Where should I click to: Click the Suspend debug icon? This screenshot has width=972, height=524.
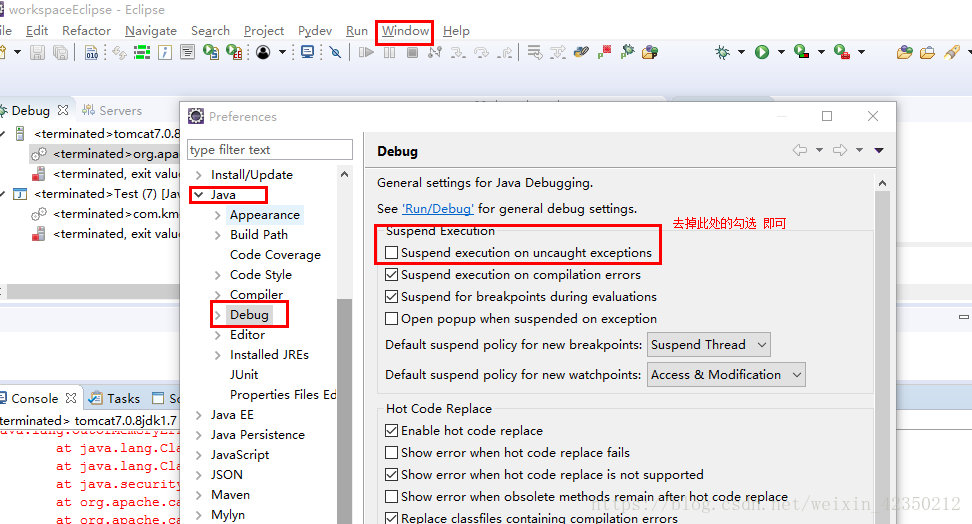(389, 53)
